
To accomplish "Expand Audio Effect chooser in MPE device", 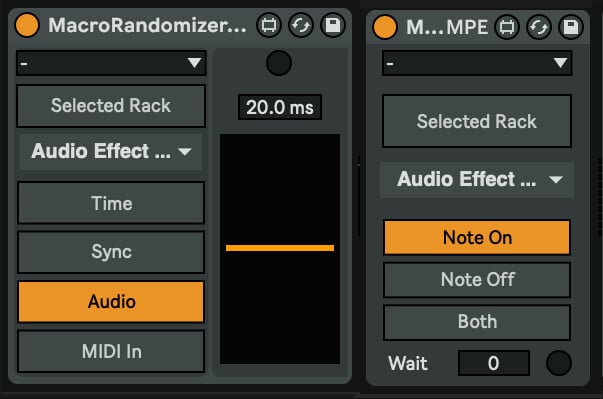I will [x=477, y=180].
